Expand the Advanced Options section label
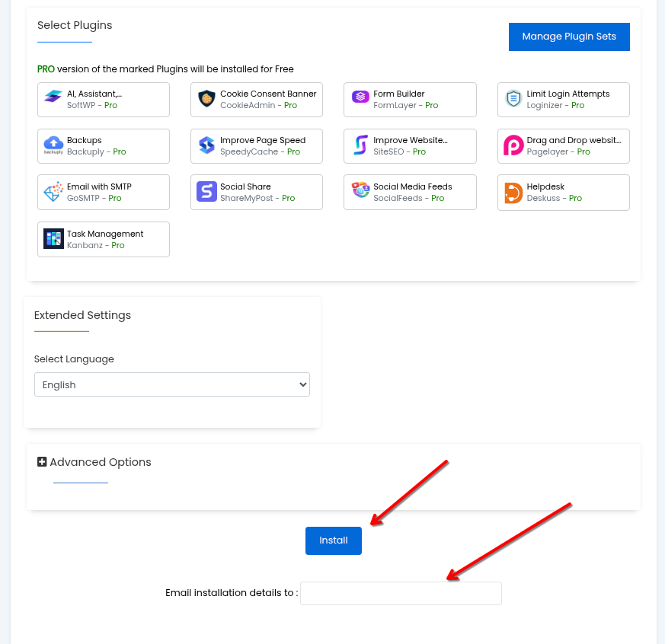Viewport: 665px width, 644px height. [x=101, y=462]
